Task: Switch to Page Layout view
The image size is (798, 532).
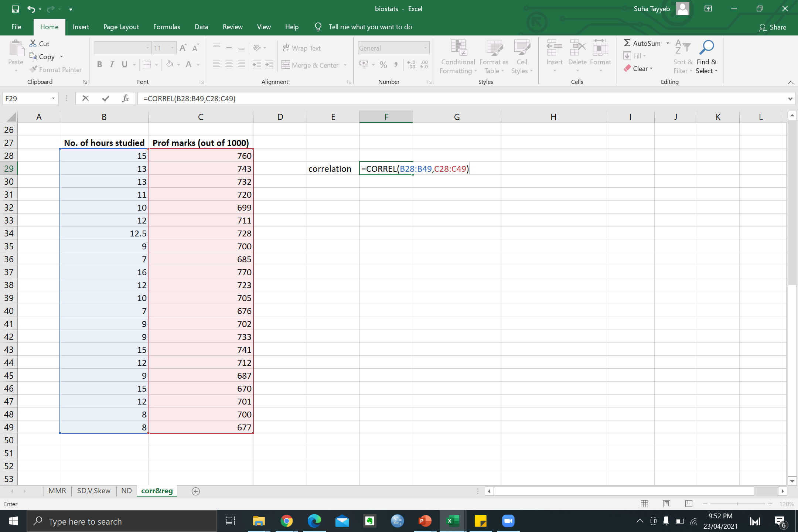Action: (666, 504)
